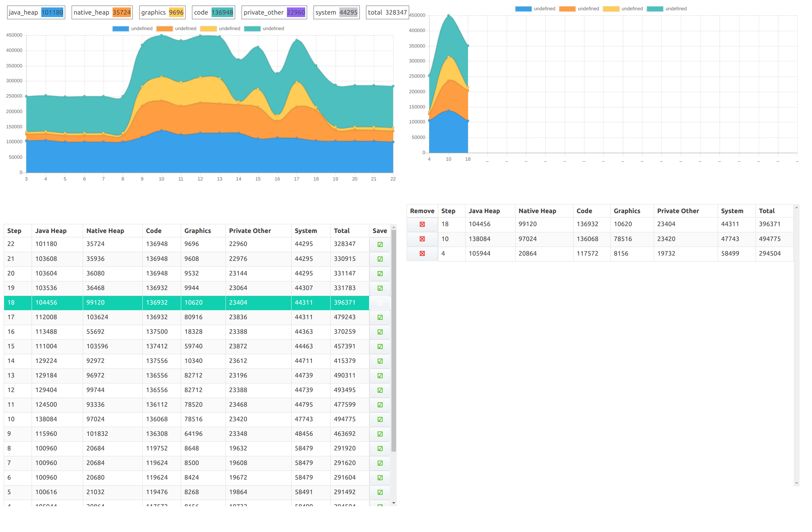
Task: Click the remove icon for step 18
Action: coord(422,224)
